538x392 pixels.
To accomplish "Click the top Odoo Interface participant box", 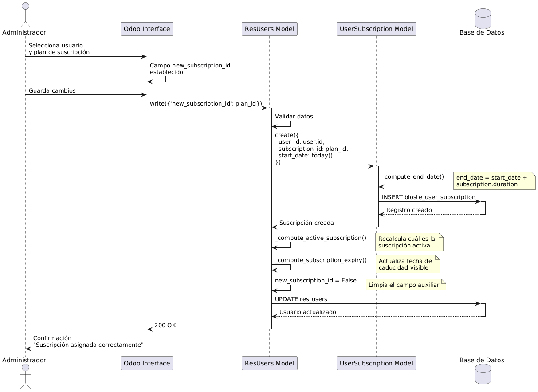I will click(147, 29).
